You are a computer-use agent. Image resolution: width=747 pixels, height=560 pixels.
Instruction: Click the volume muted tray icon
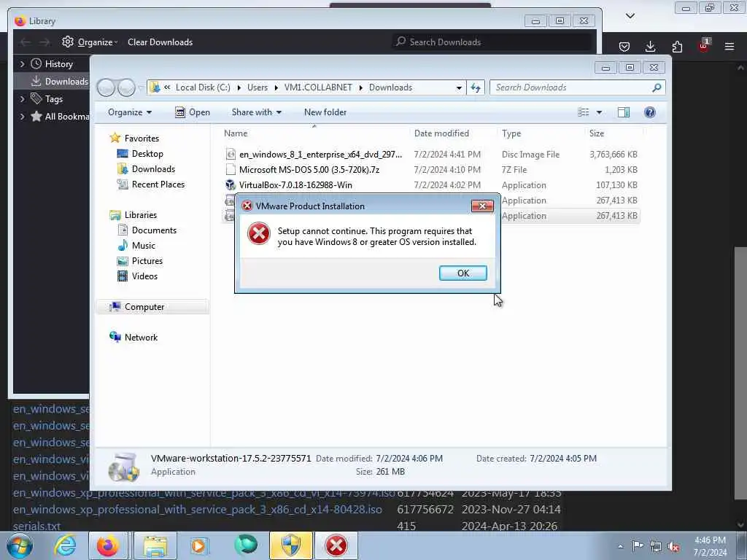(673, 546)
